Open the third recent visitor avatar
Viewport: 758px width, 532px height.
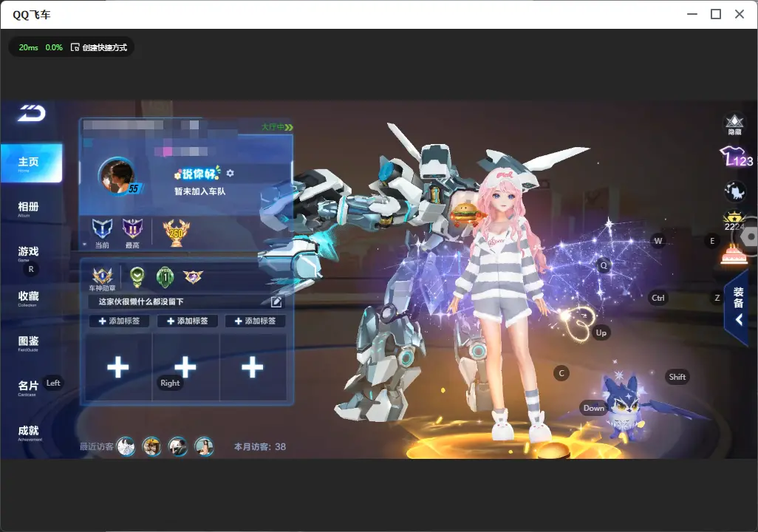coord(178,446)
